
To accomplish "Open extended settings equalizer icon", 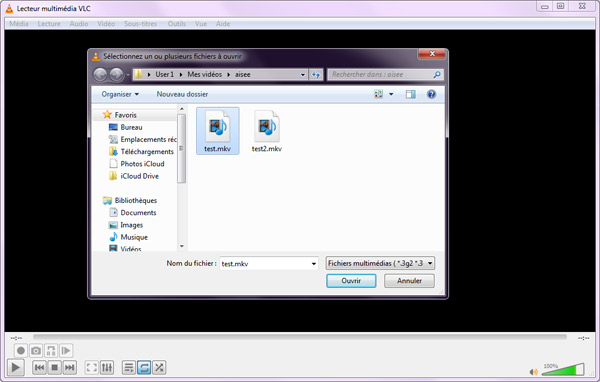I will [x=107, y=368].
